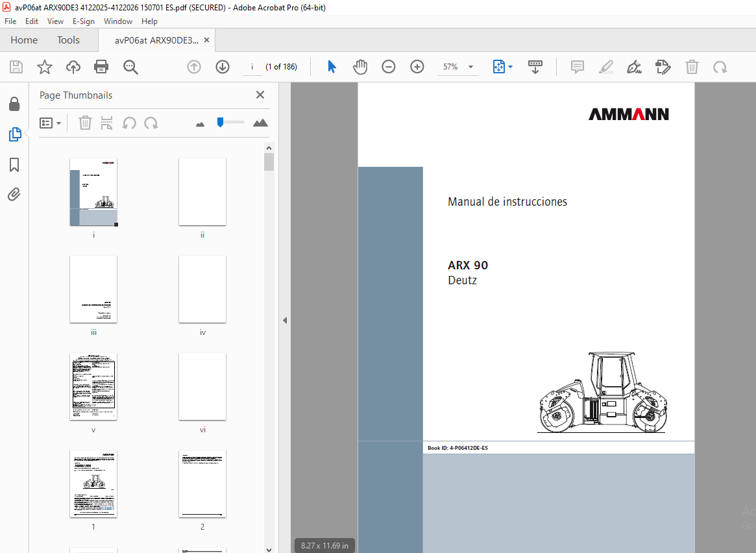756x553 pixels.
Task: Open the File menu
Action: (10, 21)
